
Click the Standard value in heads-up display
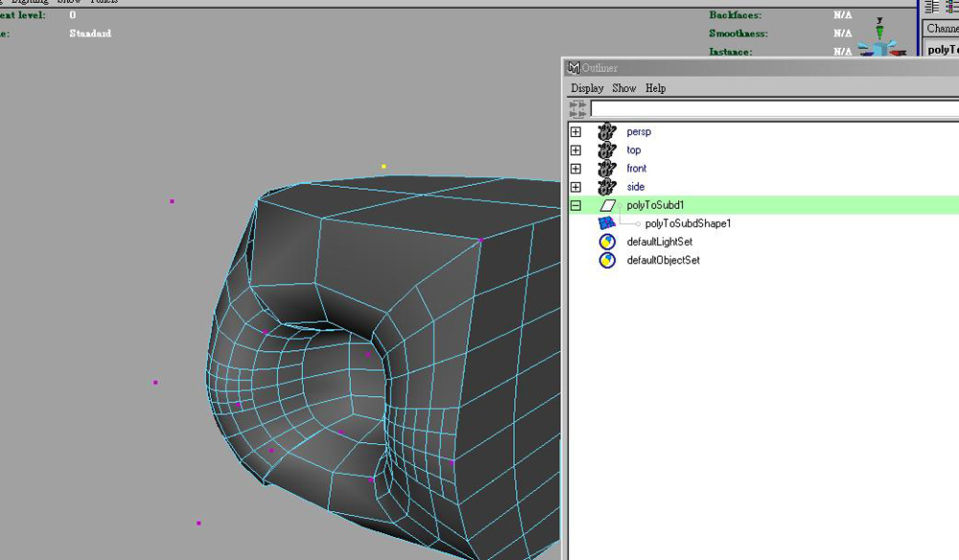(90, 33)
